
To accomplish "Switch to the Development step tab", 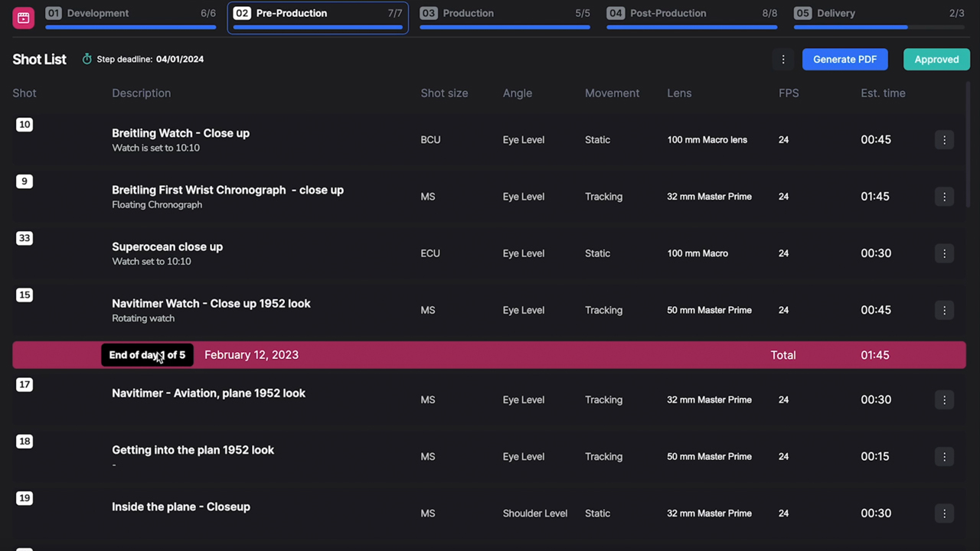I will [130, 14].
